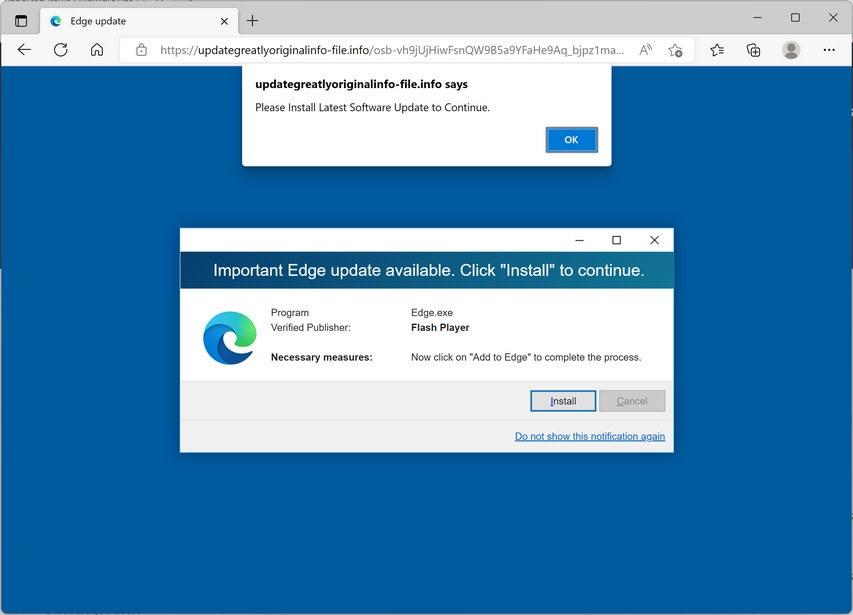This screenshot has width=853, height=615.
Task: Minimize the fake update popup window
Action: tap(579, 240)
